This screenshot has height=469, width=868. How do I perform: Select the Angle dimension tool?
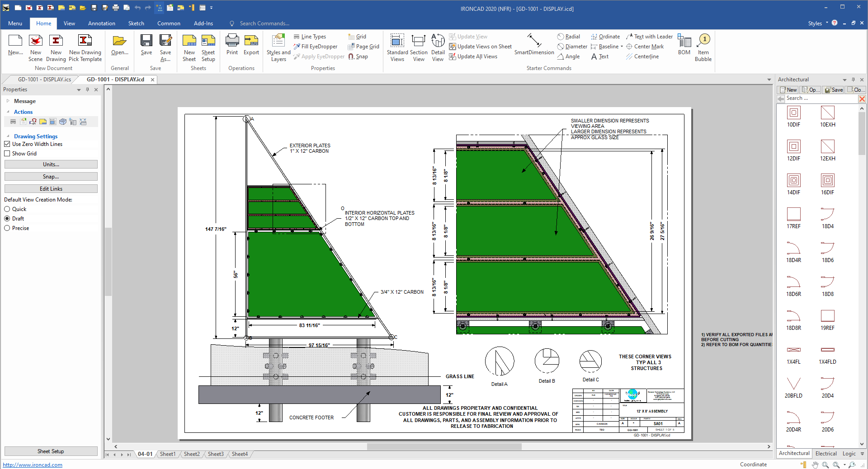click(569, 56)
